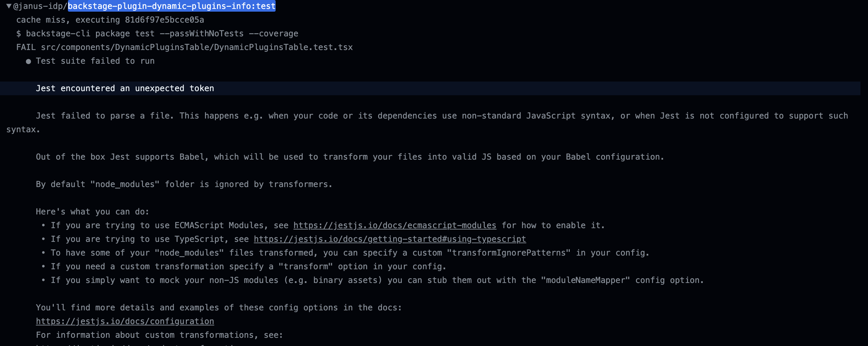The height and width of the screenshot is (346, 868).
Task: Click the bullet before "Test suite failed to run"
Action: (28, 61)
